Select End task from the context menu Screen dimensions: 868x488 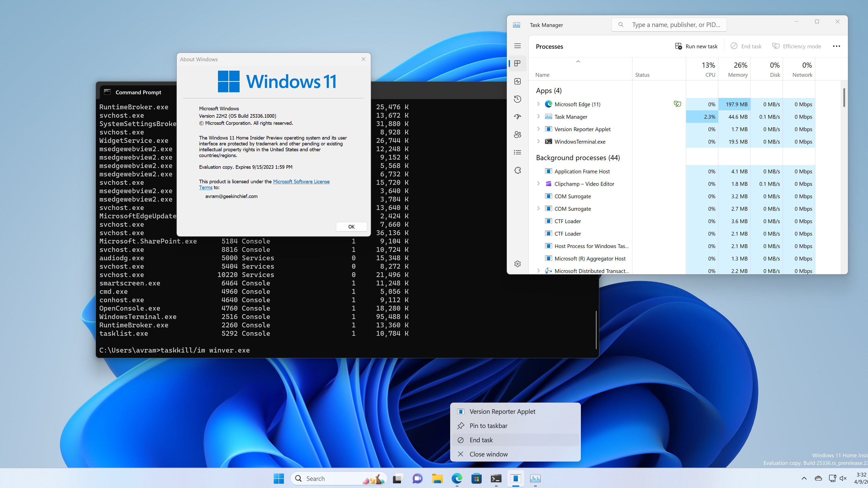pyautogui.click(x=481, y=440)
